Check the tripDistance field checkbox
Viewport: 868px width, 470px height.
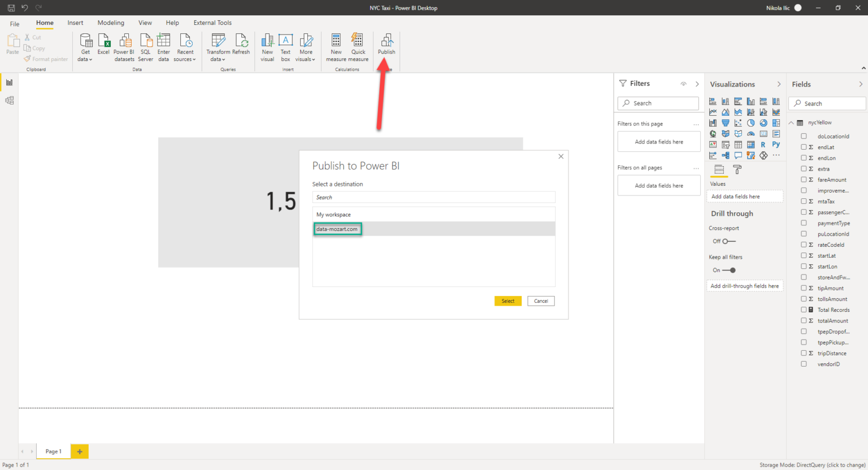804,352
